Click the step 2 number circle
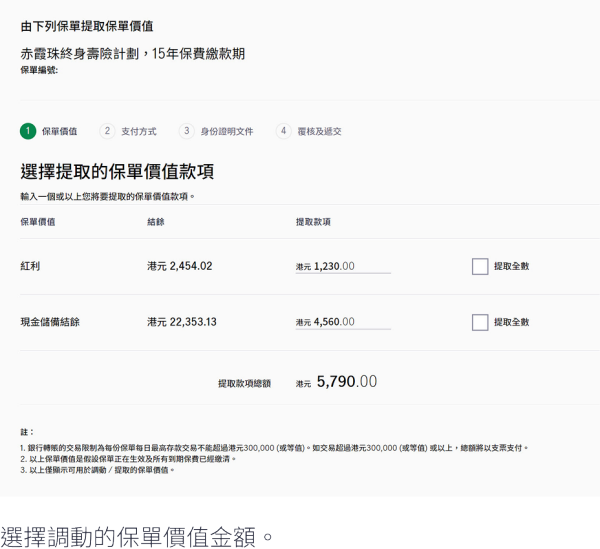This screenshot has height=549, width=600. point(107,131)
